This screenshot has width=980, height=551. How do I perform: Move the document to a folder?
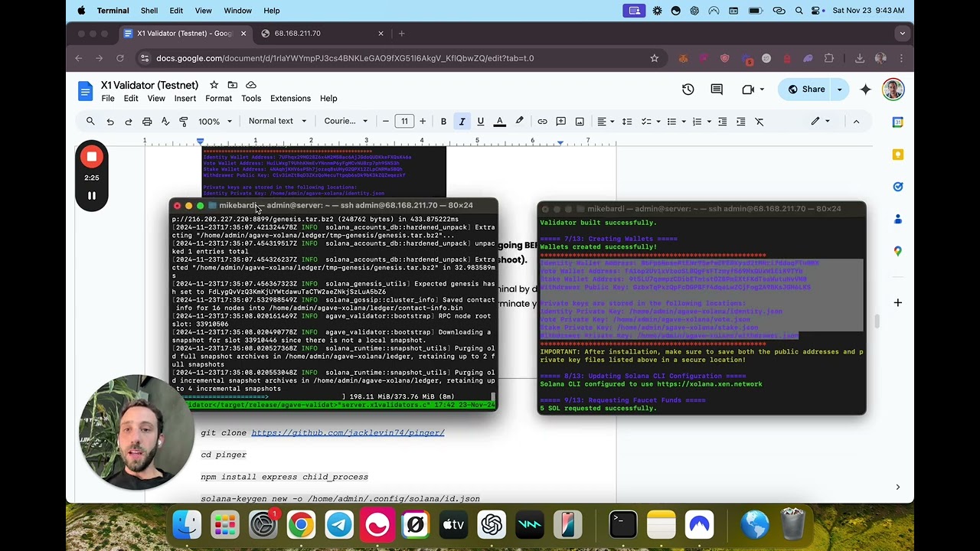click(x=232, y=85)
